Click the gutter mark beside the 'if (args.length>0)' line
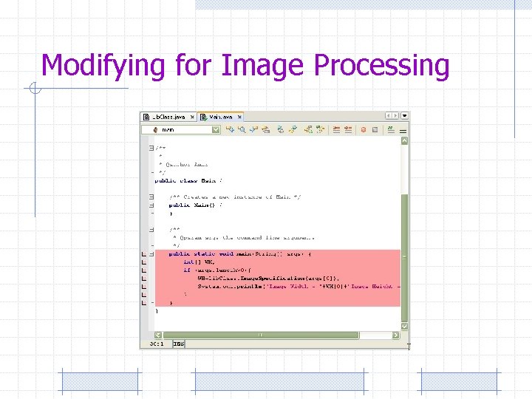 coord(144,270)
